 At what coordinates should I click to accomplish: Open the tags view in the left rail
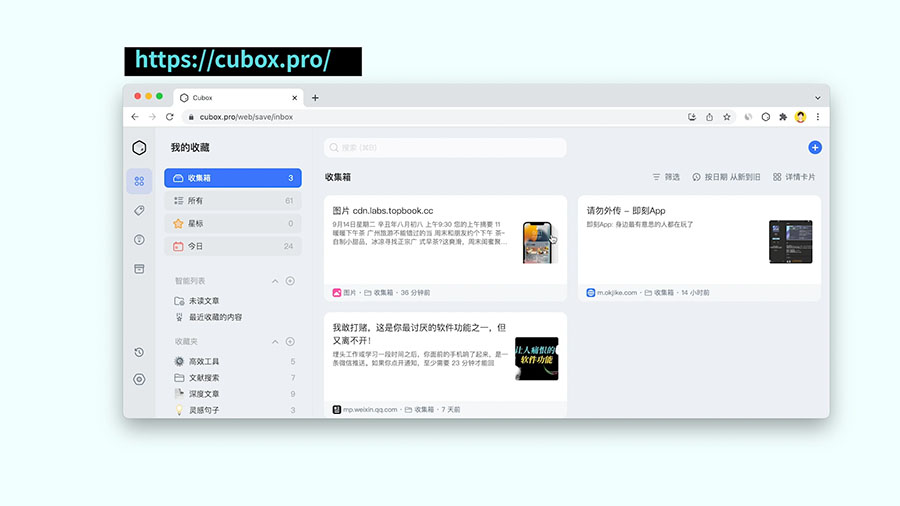[139, 210]
